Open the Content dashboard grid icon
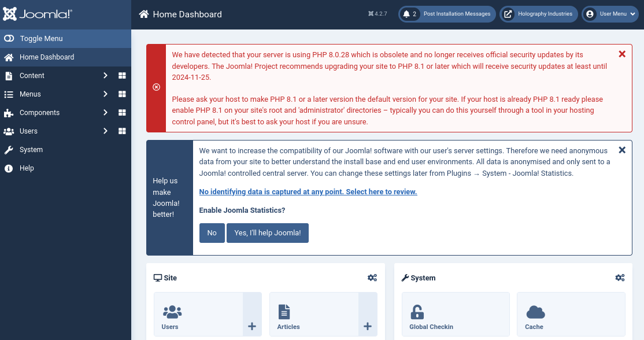The image size is (644, 340). pyautogui.click(x=122, y=76)
